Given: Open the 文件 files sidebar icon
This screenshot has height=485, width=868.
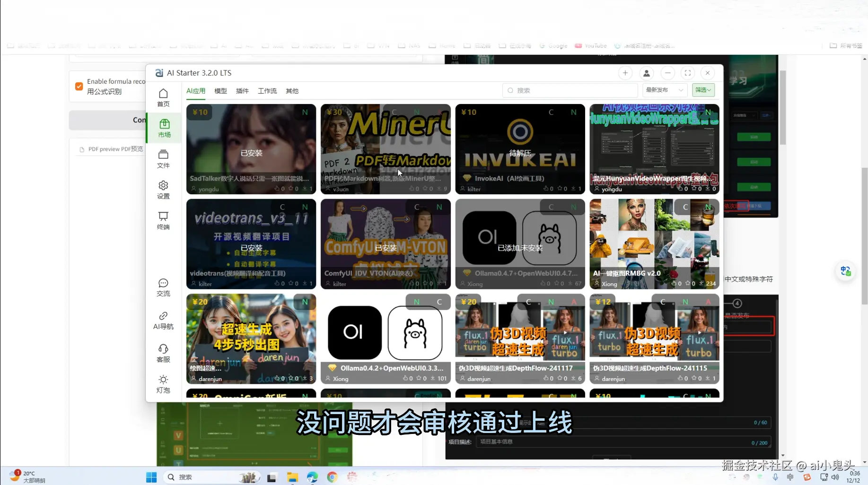Looking at the screenshot, I should pyautogui.click(x=163, y=159).
